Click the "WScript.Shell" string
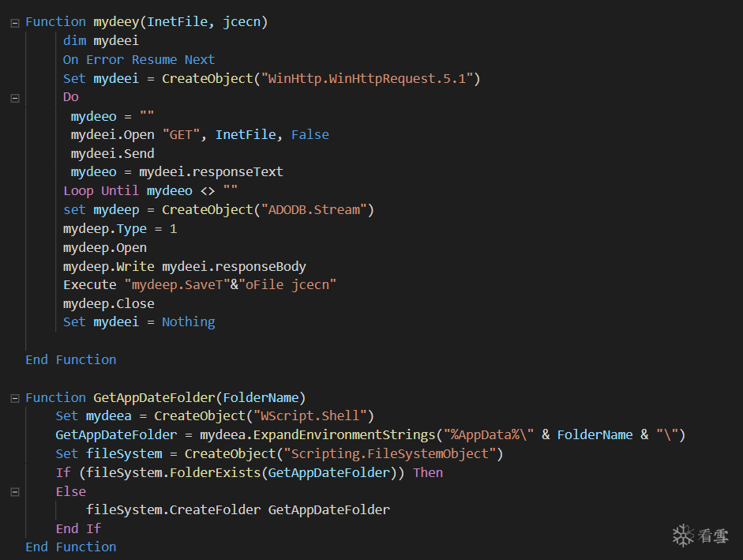The height and width of the screenshot is (560, 743). point(310,415)
